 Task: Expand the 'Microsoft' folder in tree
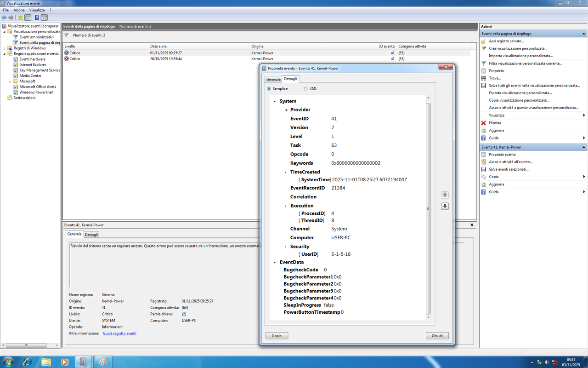(10, 81)
